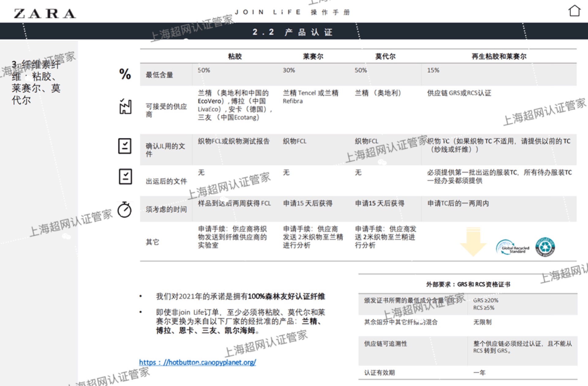Click the GRS ≥20% RCS ≥5% value

click(486, 304)
